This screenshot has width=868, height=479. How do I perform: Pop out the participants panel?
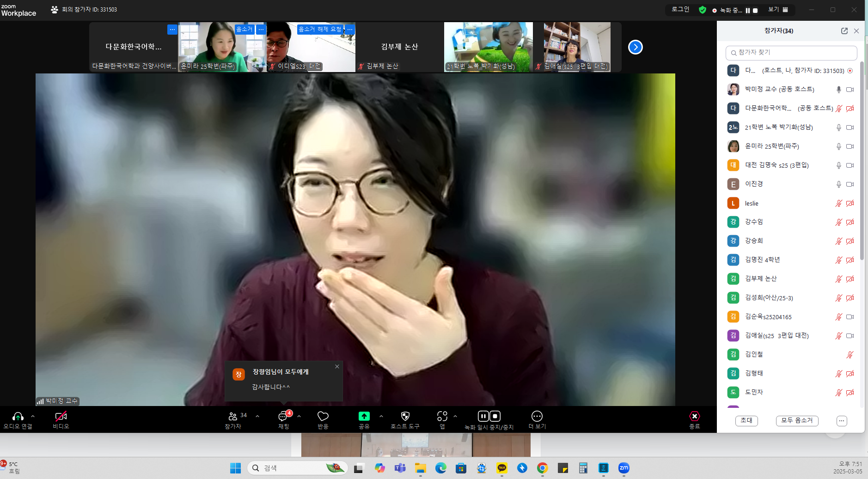[844, 31]
